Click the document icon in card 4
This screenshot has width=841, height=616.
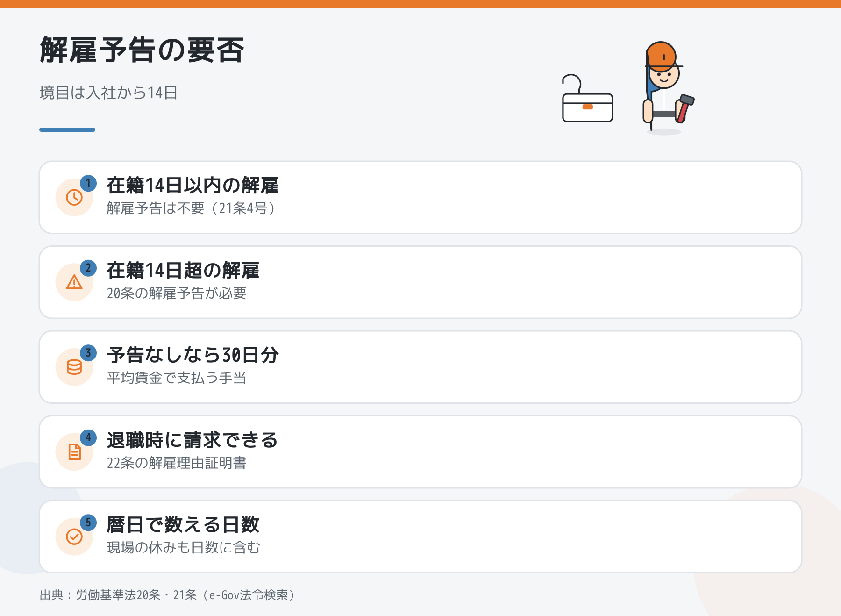pos(74,452)
